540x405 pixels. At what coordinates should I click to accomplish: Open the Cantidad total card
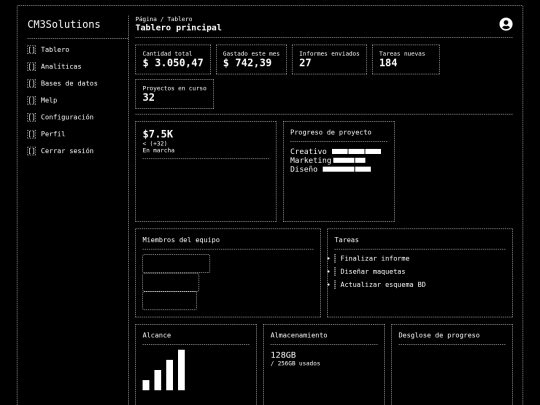(173, 59)
